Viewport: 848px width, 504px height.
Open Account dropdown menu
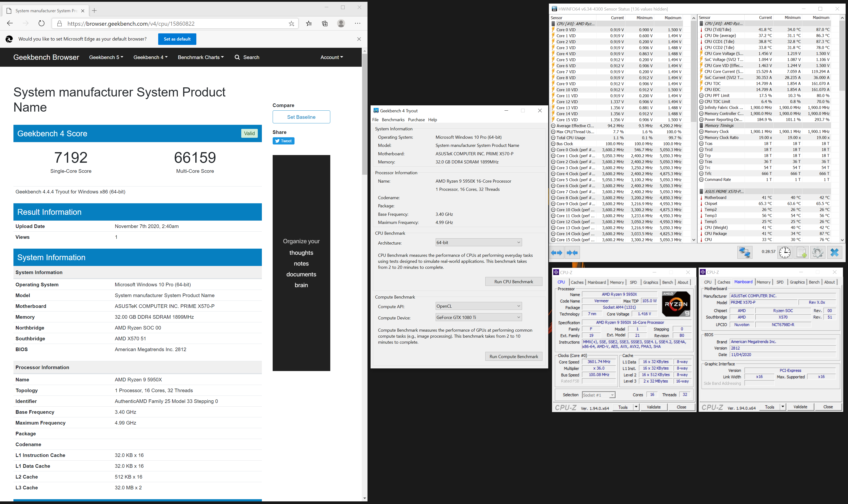(331, 57)
